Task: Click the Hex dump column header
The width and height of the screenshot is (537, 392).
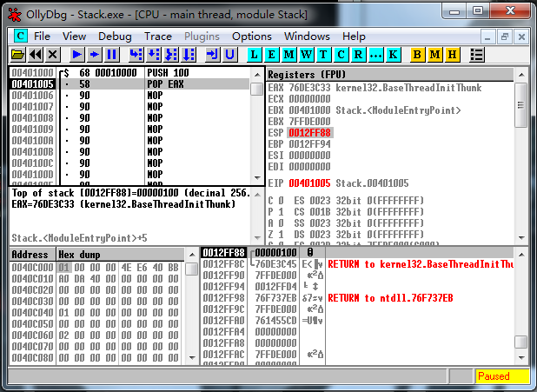Action: tap(120, 255)
